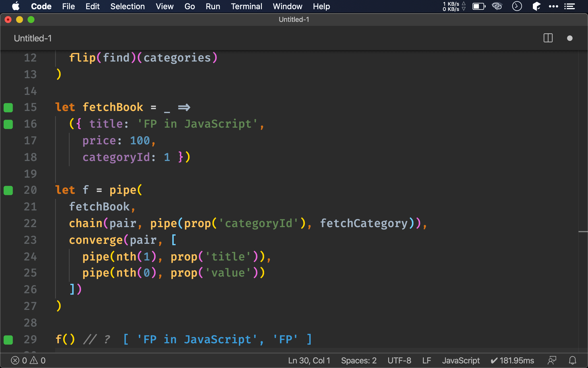Click 'categories' on line 12
The height and width of the screenshot is (368, 588).
click(177, 58)
